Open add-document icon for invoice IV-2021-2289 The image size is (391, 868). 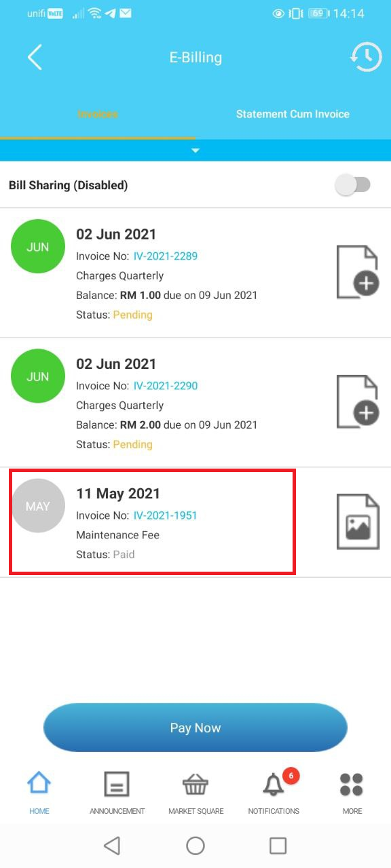pos(358,272)
